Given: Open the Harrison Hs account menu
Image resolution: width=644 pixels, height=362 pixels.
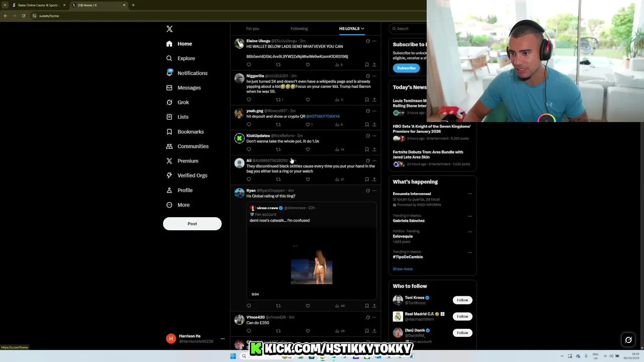Looking at the screenshot, I should [196, 339].
